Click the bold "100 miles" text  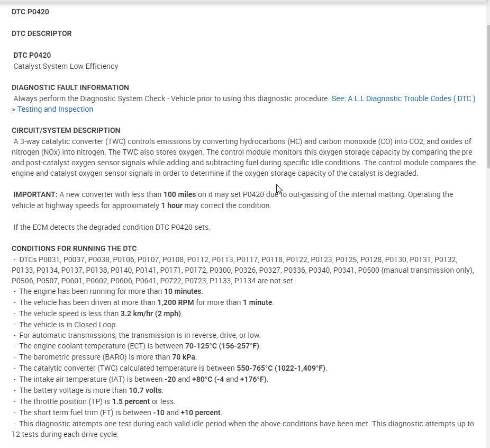coord(179,194)
